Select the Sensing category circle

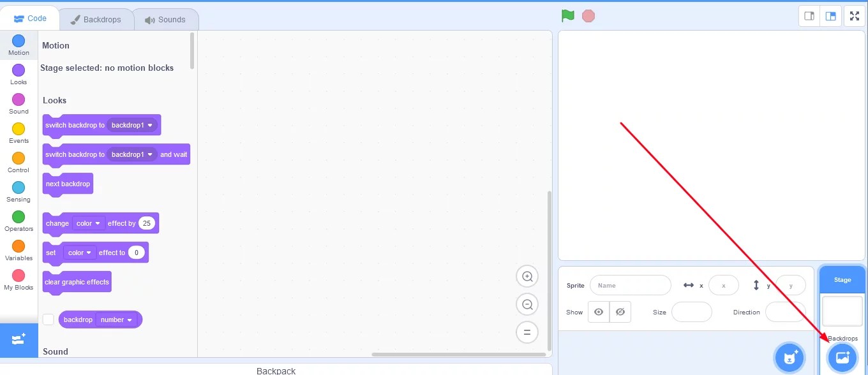click(x=19, y=187)
